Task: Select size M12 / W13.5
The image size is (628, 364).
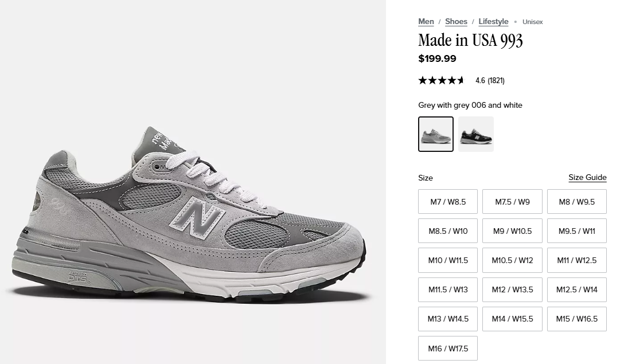Action: (x=512, y=289)
